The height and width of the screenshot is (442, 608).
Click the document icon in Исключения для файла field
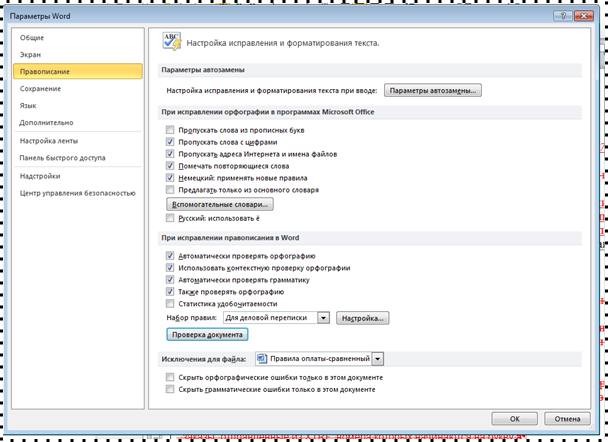coord(263,358)
